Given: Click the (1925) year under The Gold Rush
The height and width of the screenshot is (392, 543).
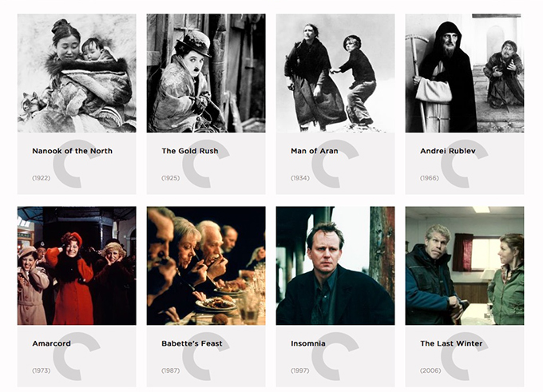Looking at the screenshot, I should pos(170,178).
